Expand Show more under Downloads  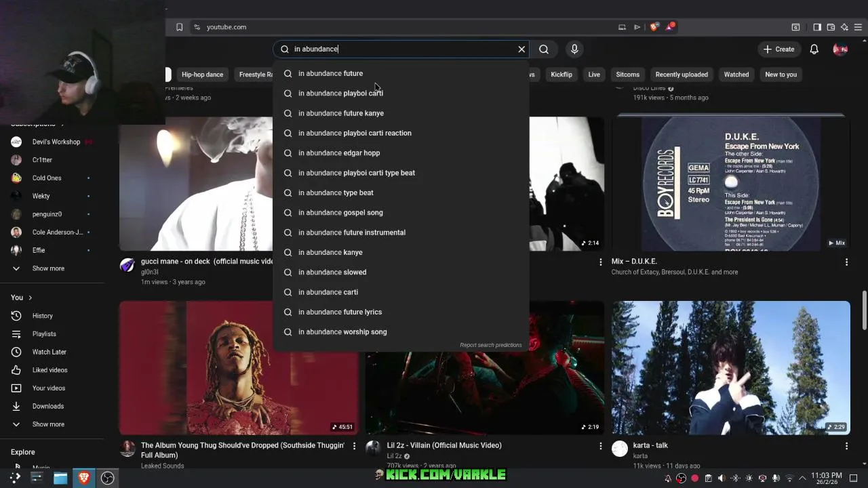coord(52,424)
